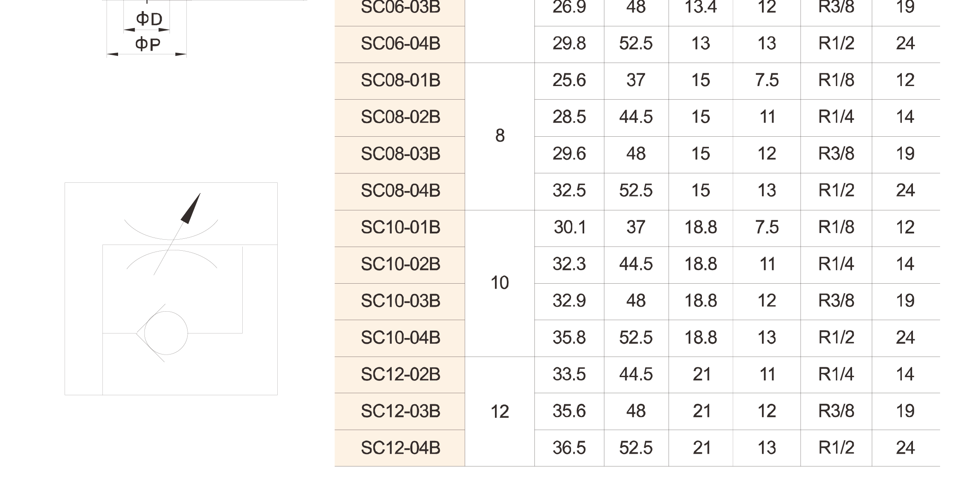Click the value 25.6 in SC08-01B row
Viewport: 980px width, 499px height.
click(x=569, y=81)
